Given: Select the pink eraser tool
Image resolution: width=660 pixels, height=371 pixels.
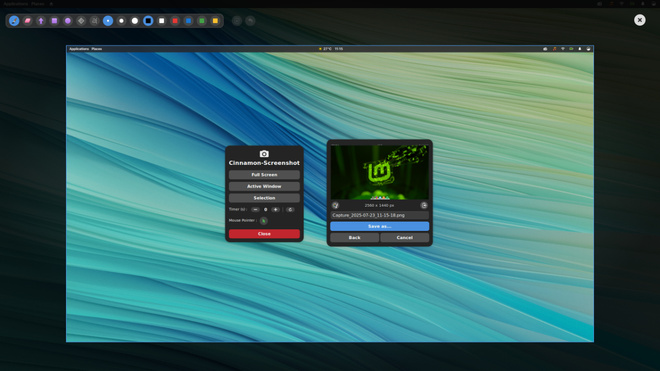Looking at the screenshot, I should click(27, 21).
